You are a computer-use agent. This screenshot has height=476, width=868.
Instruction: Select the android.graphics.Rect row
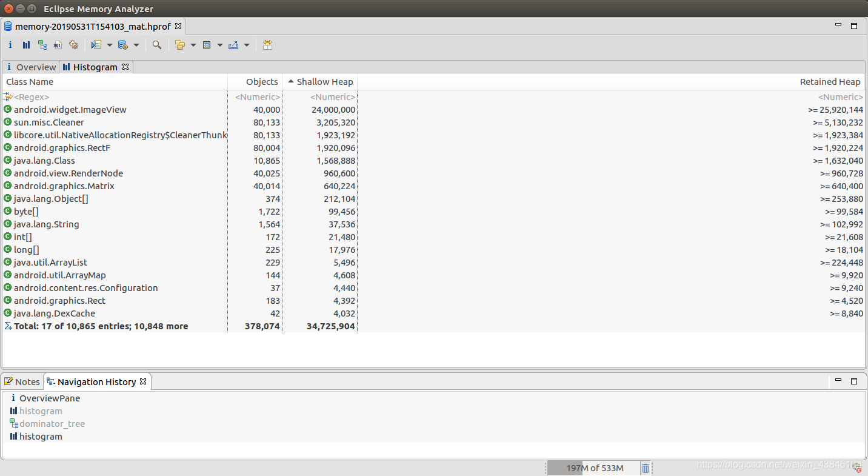[434, 301]
